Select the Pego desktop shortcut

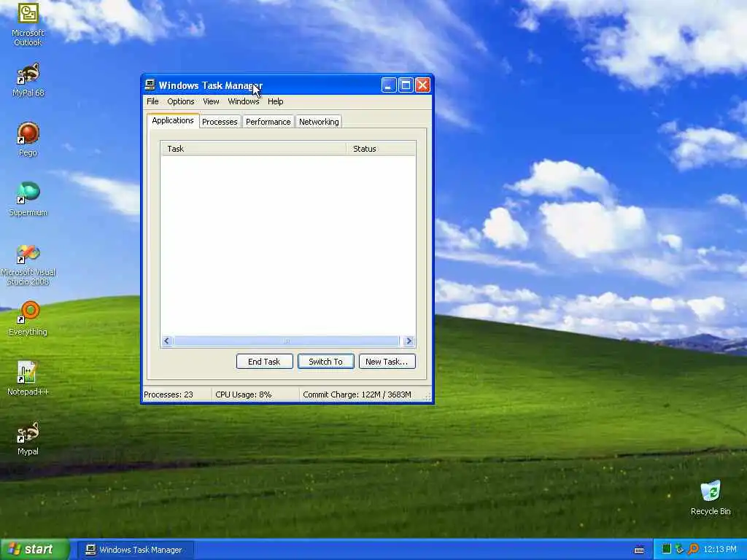28,139
